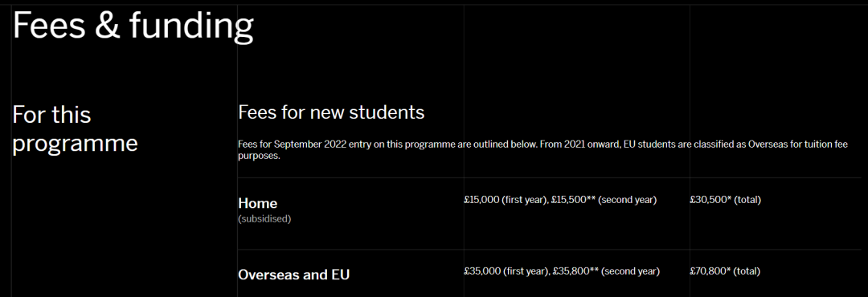This screenshot has width=868, height=297.
Task: Click the Home fee row label
Action: [x=257, y=204]
